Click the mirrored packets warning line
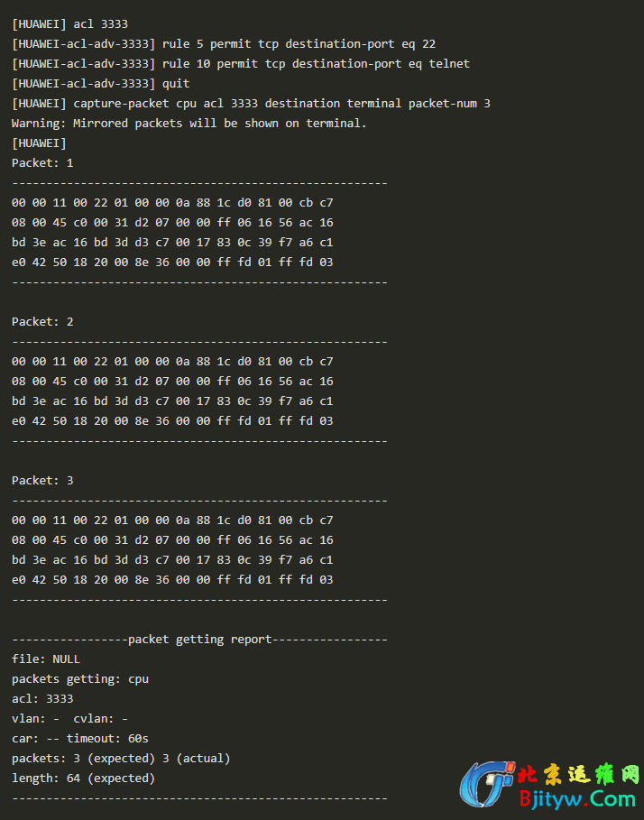644x820 pixels. pyautogui.click(x=189, y=124)
